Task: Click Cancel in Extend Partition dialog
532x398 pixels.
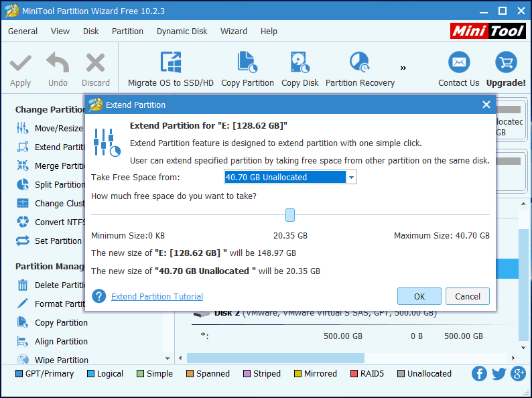Action: (x=468, y=296)
